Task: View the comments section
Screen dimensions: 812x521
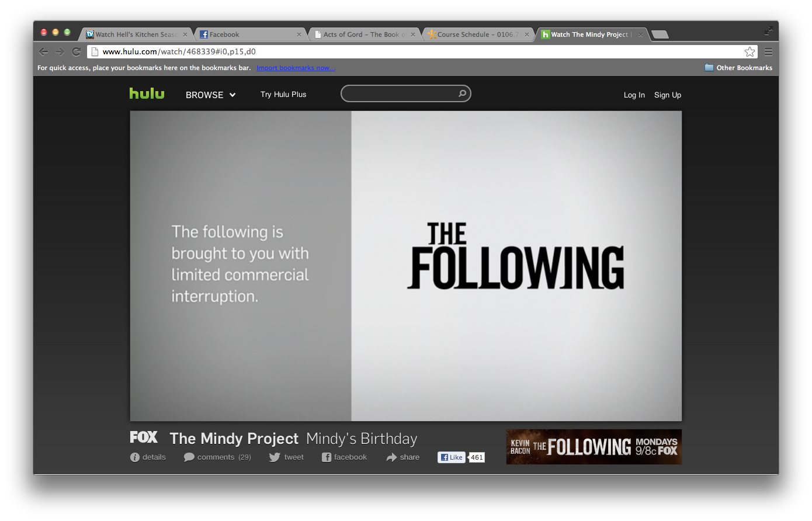Action: [217, 457]
